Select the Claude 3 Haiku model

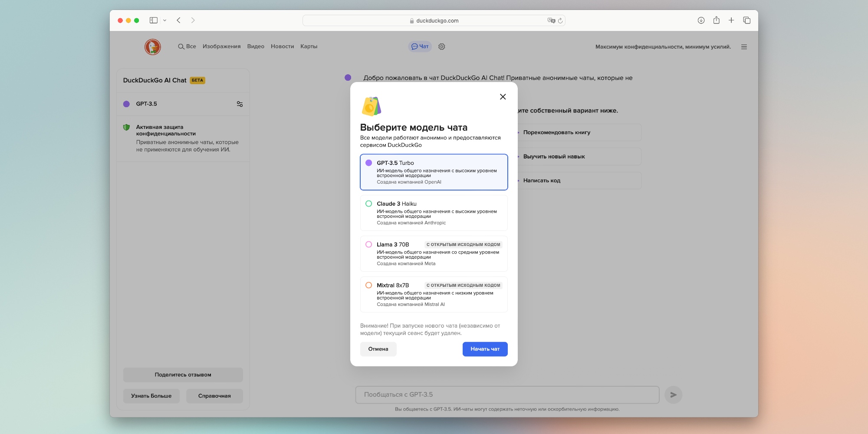click(434, 213)
